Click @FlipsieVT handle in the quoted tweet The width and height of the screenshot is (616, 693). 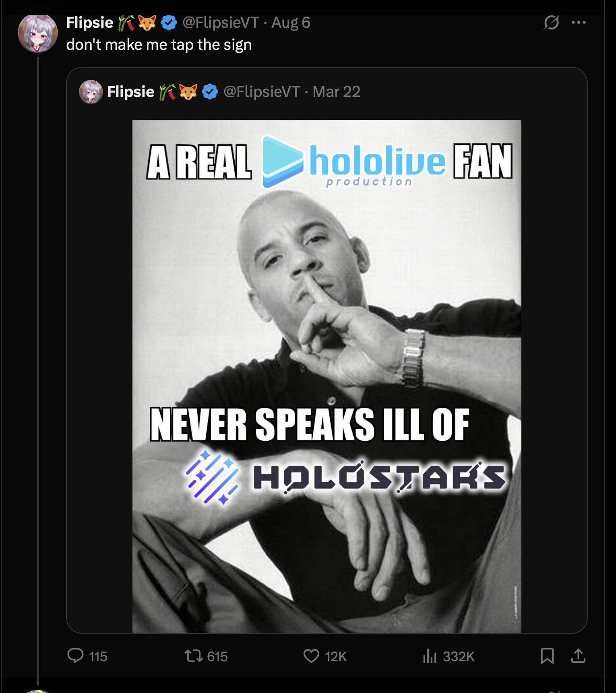(262, 92)
